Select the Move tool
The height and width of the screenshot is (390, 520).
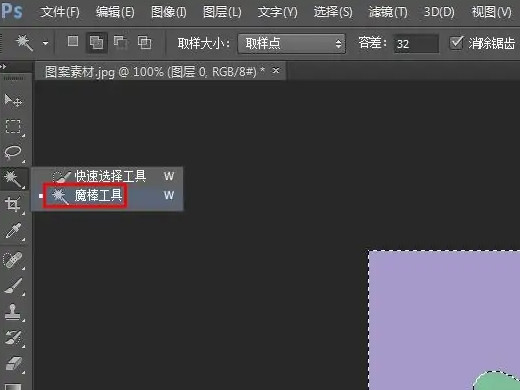pos(13,100)
